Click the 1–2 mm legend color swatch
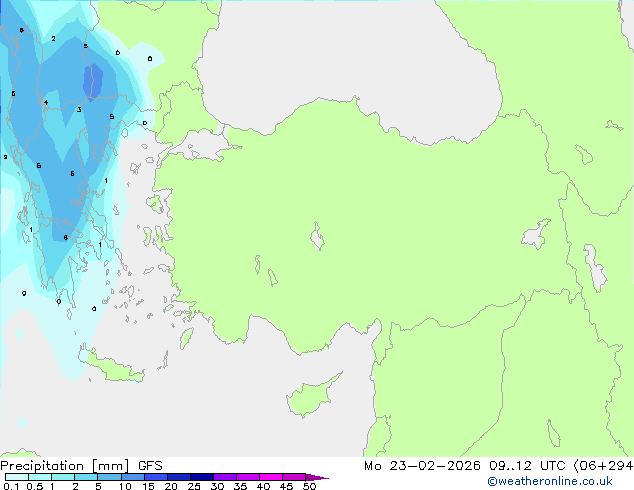Viewport: 634px width, 490px height. click(63, 477)
